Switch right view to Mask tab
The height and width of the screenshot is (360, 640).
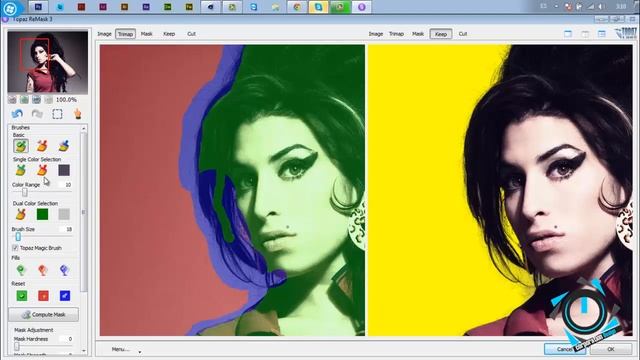click(418, 34)
